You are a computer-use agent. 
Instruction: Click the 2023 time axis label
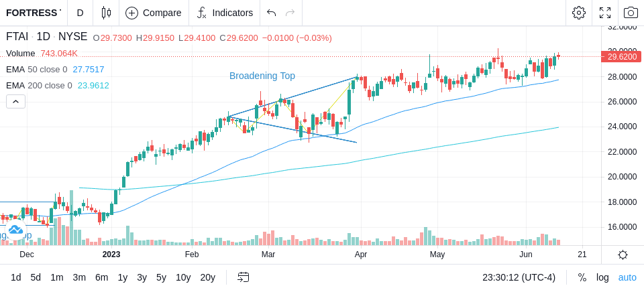[x=111, y=255]
